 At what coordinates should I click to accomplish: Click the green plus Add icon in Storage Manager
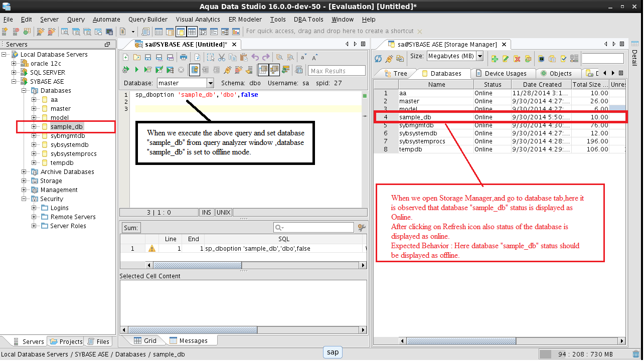pos(495,59)
